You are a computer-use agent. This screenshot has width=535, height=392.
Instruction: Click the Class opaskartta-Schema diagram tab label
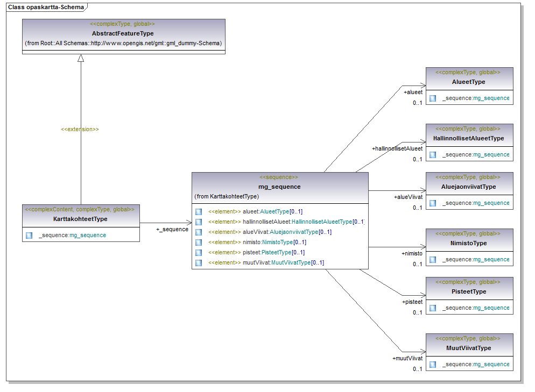[x=45, y=7]
